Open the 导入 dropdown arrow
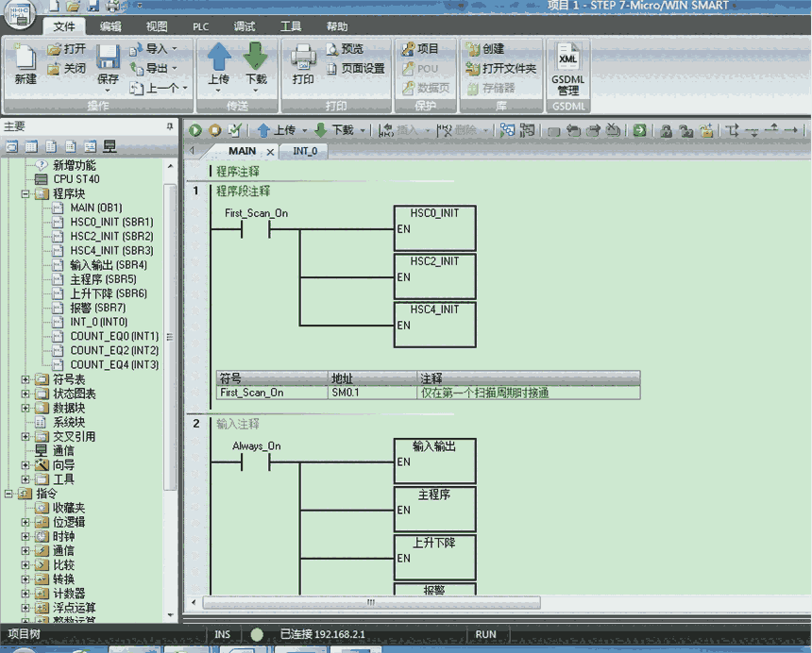The image size is (812, 653). (175, 49)
